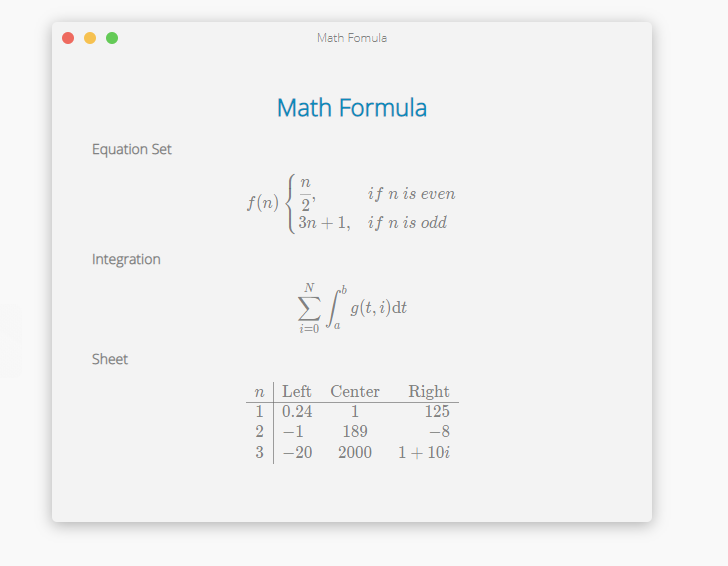This screenshot has width=728, height=566.
Task: Click the 'if n is even' condition text
Action: click(411, 193)
